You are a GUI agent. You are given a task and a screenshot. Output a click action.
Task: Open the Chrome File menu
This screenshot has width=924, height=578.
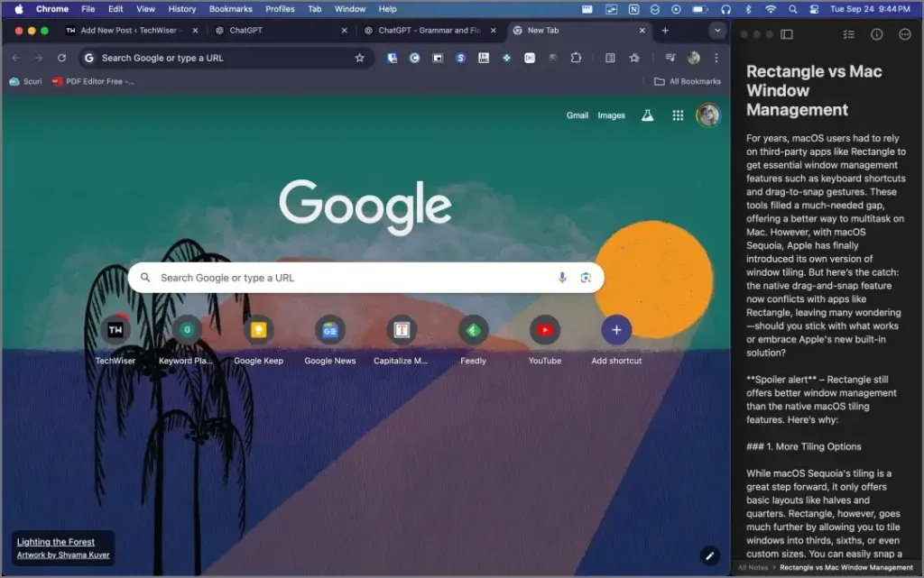point(88,9)
